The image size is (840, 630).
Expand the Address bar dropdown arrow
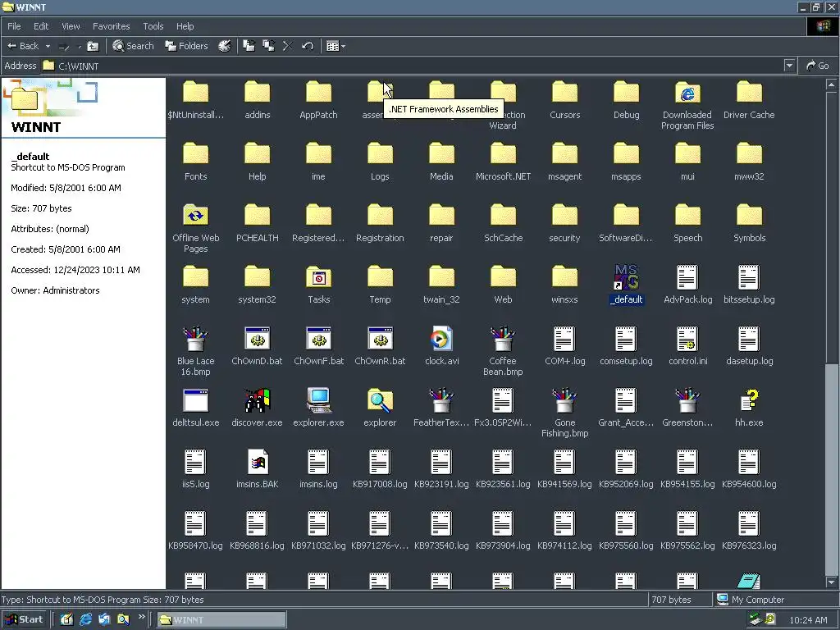pyautogui.click(x=789, y=66)
